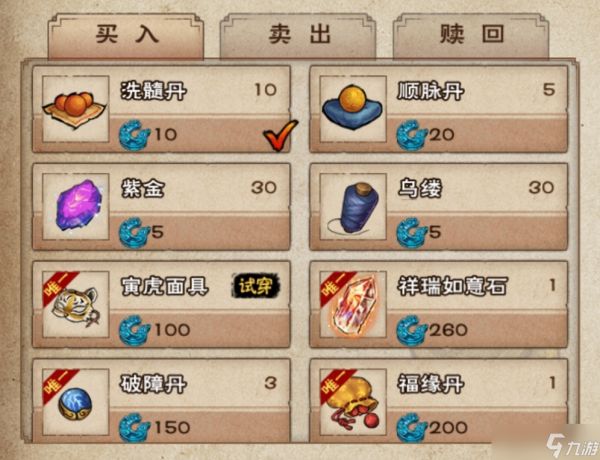Open the 卖出 tab
The image size is (600, 460).
coord(298,35)
